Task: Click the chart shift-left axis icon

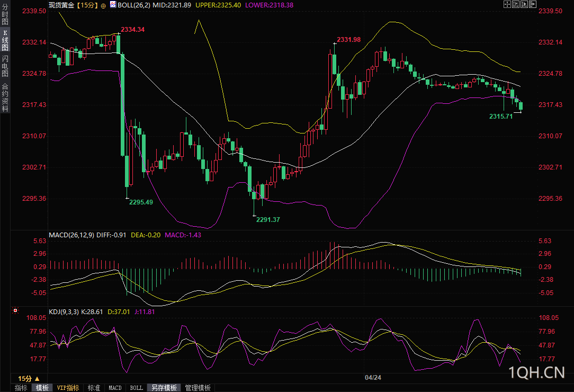Action: tap(516, 4)
